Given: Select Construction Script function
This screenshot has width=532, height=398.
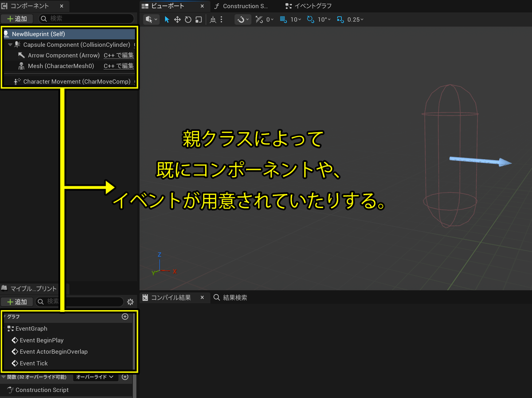Looking at the screenshot, I should coord(42,390).
